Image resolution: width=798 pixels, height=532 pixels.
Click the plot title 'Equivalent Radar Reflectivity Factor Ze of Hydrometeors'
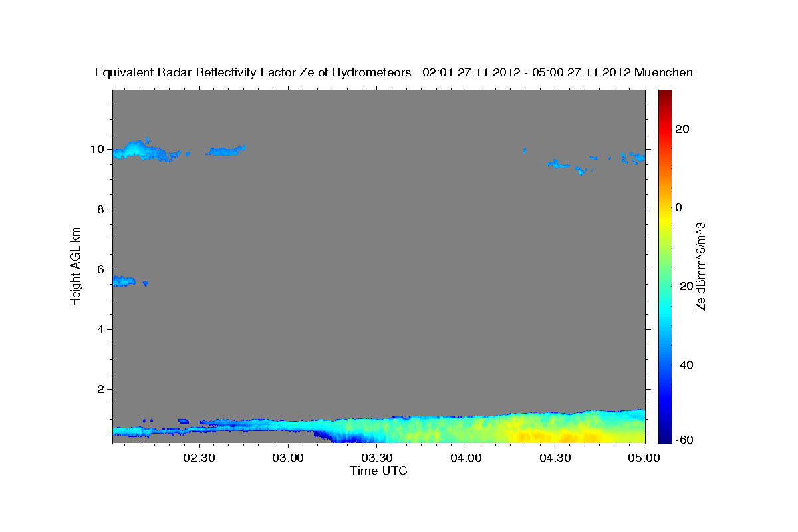tap(253, 72)
